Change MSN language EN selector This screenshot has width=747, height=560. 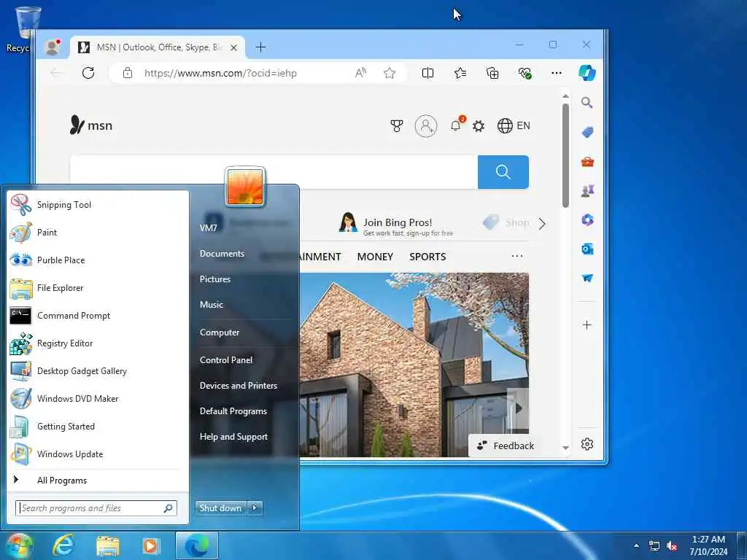coord(514,125)
